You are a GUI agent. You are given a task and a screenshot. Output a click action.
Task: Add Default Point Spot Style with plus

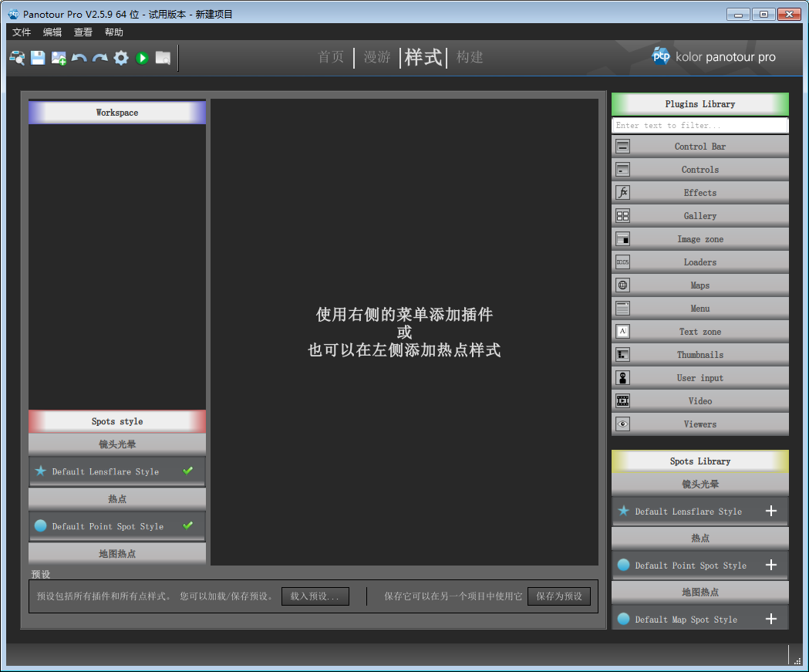[770, 566]
